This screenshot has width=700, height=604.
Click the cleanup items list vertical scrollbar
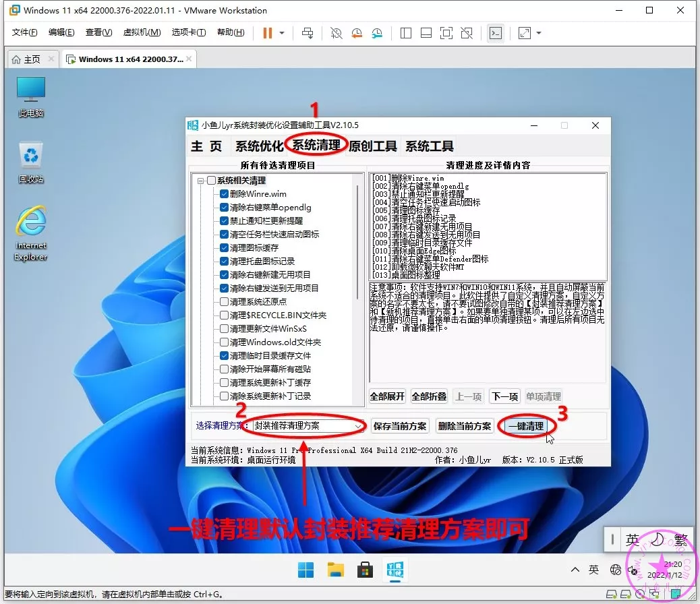(x=358, y=243)
